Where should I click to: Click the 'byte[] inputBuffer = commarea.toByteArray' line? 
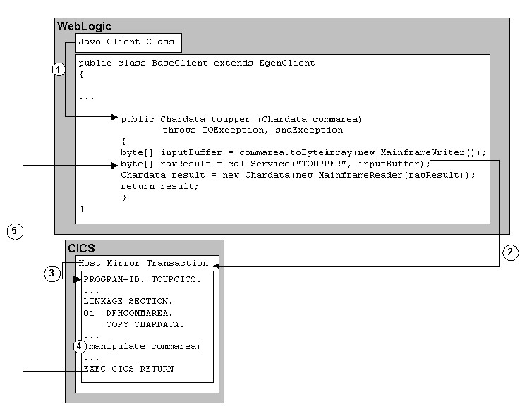pyautogui.click(x=303, y=152)
